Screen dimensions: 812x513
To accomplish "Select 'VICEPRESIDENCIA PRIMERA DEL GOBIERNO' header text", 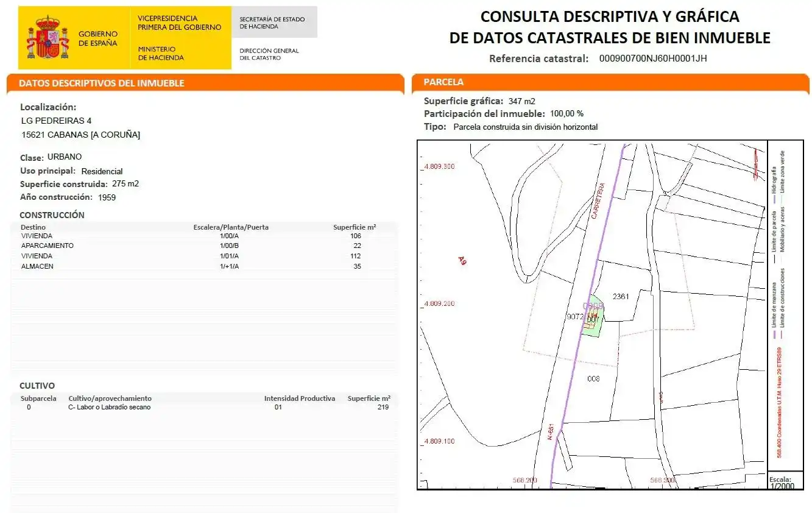I will pos(179,23).
